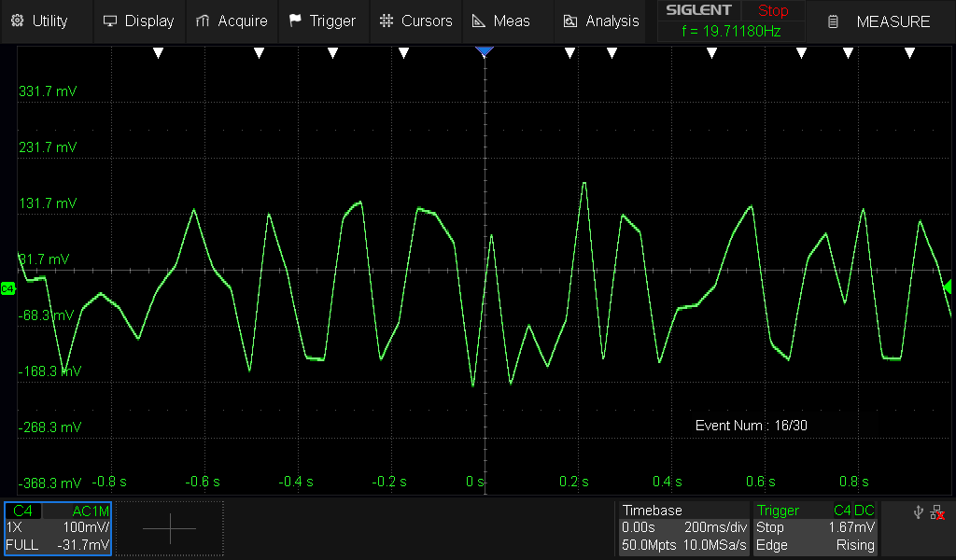Click the 50.0Mpts memory depth value
Image resolution: width=956 pixels, height=560 pixels.
pyautogui.click(x=649, y=545)
